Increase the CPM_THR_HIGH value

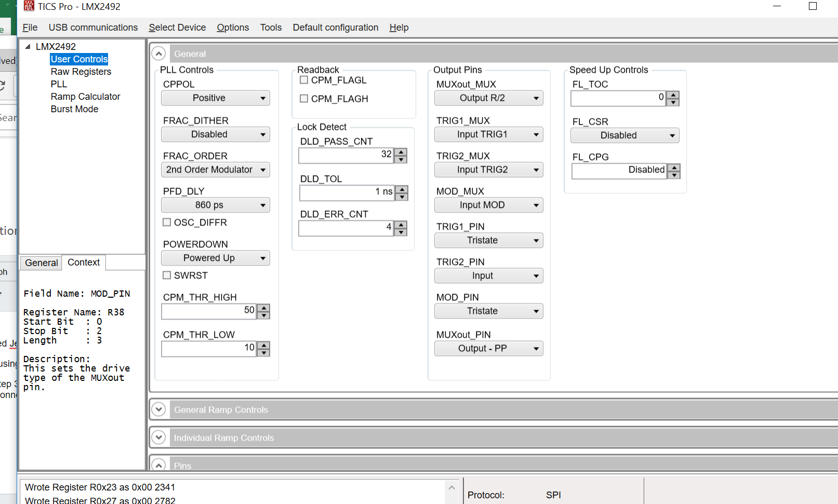click(263, 308)
